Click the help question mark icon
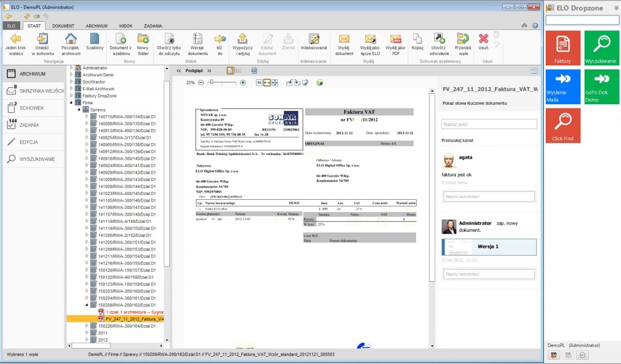 click(535, 25)
